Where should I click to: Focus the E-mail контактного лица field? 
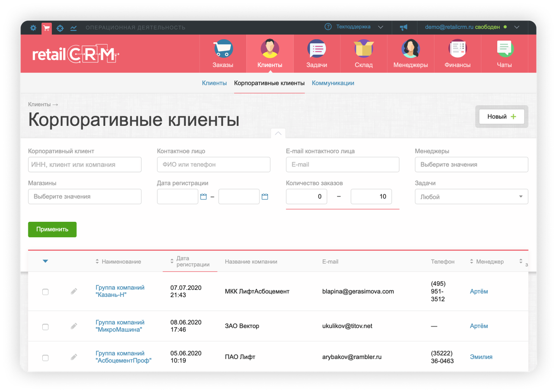pyautogui.click(x=343, y=165)
